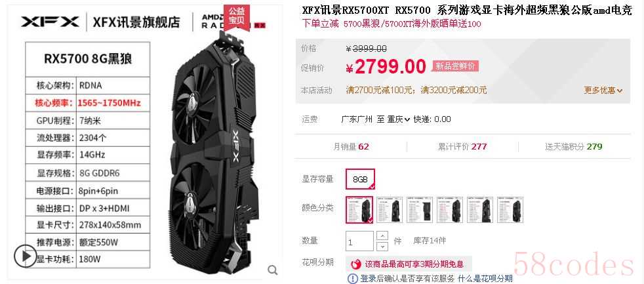Click the red 花呗 installment icon
The height and width of the screenshot is (284, 644).
pos(356,264)
